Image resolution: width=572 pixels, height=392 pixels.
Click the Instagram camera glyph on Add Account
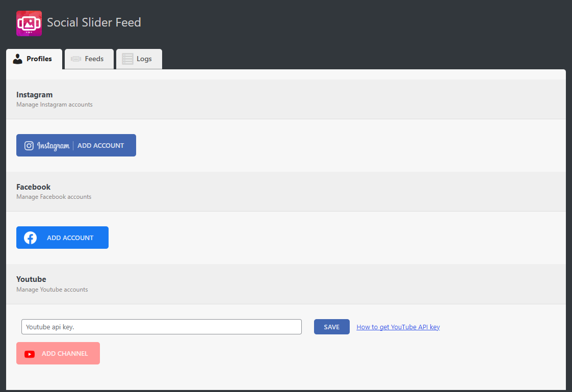tap(29, 145)
